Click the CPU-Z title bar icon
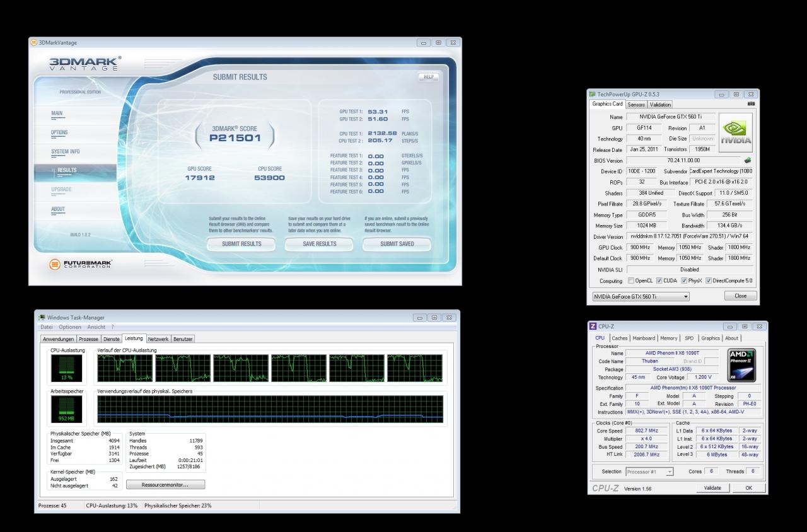The image size is (807, 532). (593, 326)
